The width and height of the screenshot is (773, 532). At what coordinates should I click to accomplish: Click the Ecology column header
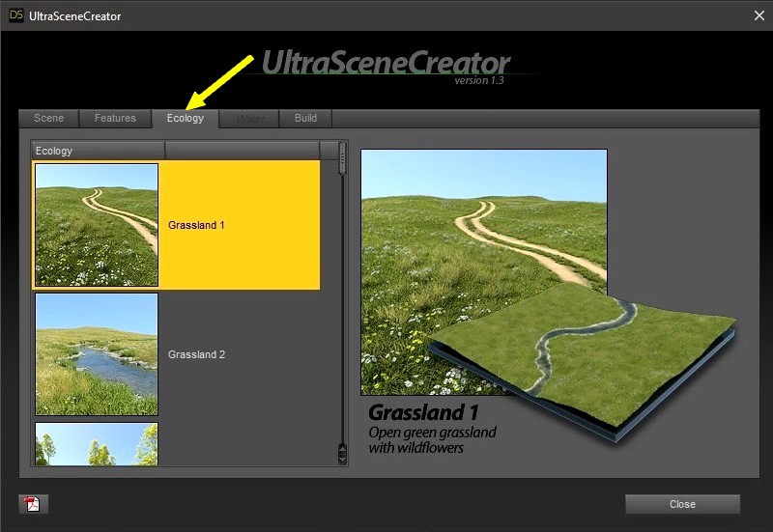point(99,151)
